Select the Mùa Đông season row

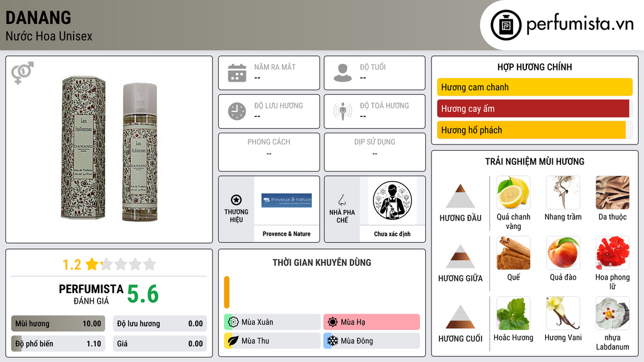372,341
